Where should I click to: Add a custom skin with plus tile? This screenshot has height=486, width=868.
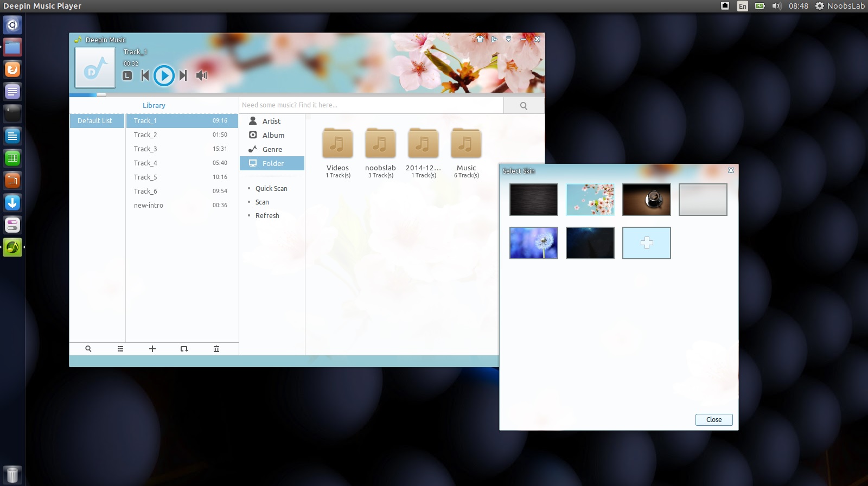coord(647,243)
